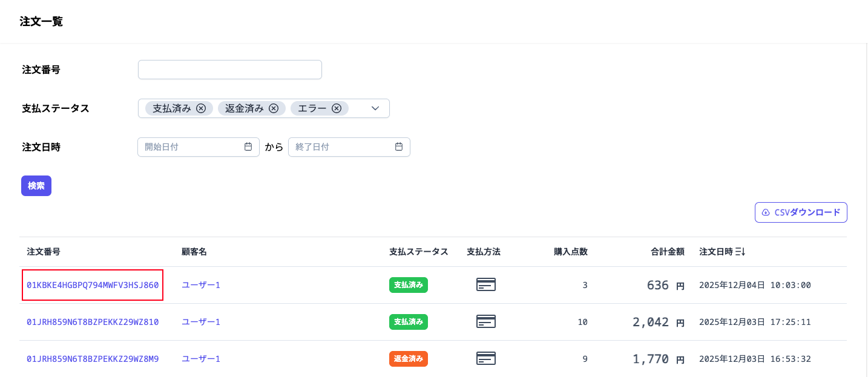The width and height of the screenshot is (868, 377).
Task: Open calendar icon in 終了日付 field
Action: point(399,146)
